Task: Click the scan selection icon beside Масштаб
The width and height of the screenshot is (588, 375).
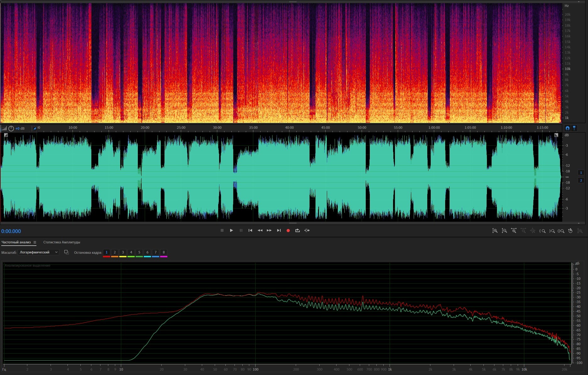Action: (66, 252)
